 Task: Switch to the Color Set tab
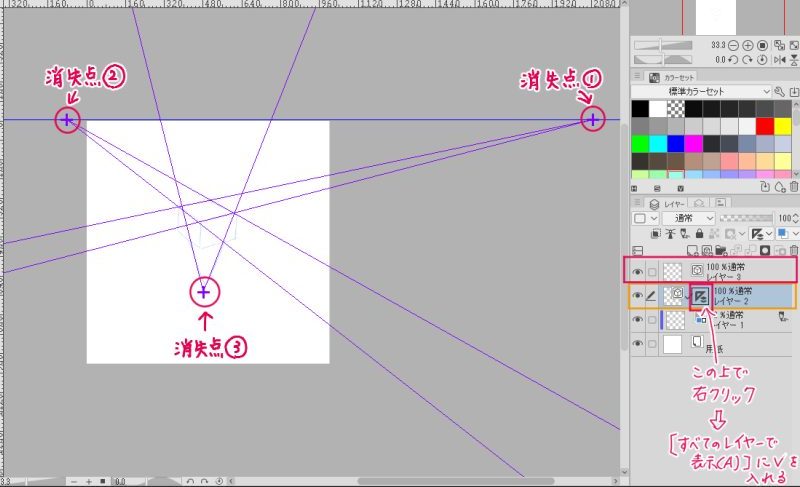pos(678,76)
